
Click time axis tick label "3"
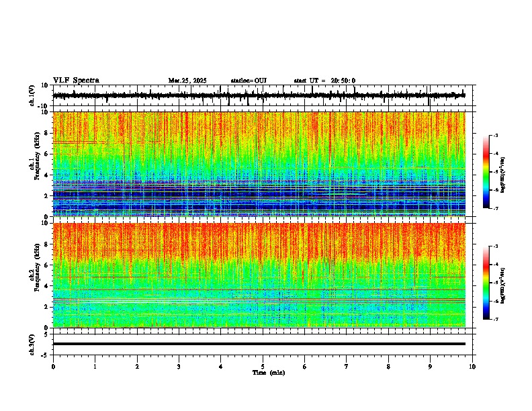tap(179, 367)
